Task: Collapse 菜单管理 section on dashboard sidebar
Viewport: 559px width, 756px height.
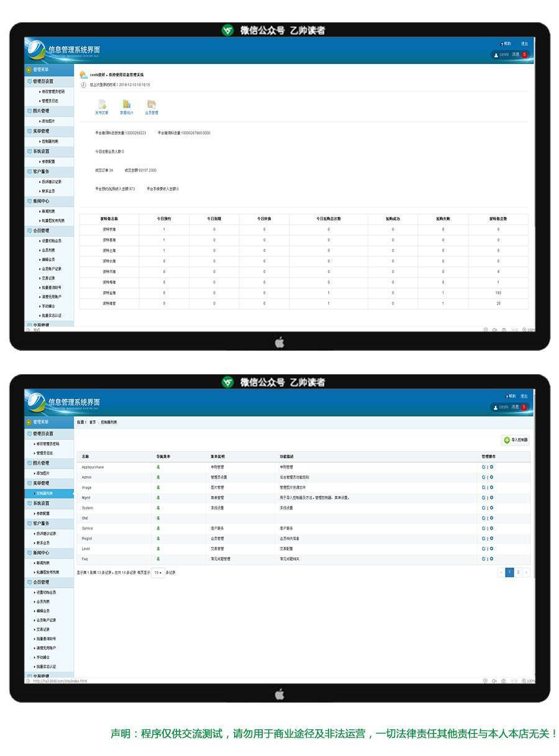Action: click(x=49, y=131)
